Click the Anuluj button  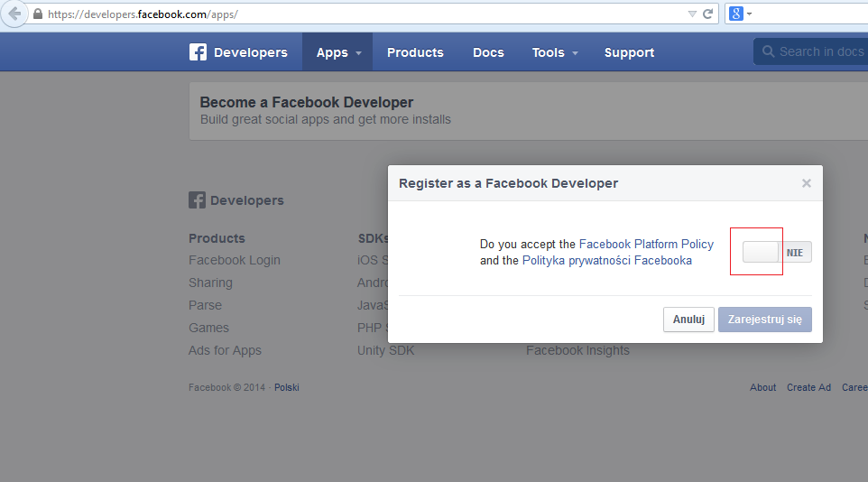coord(688,320)
